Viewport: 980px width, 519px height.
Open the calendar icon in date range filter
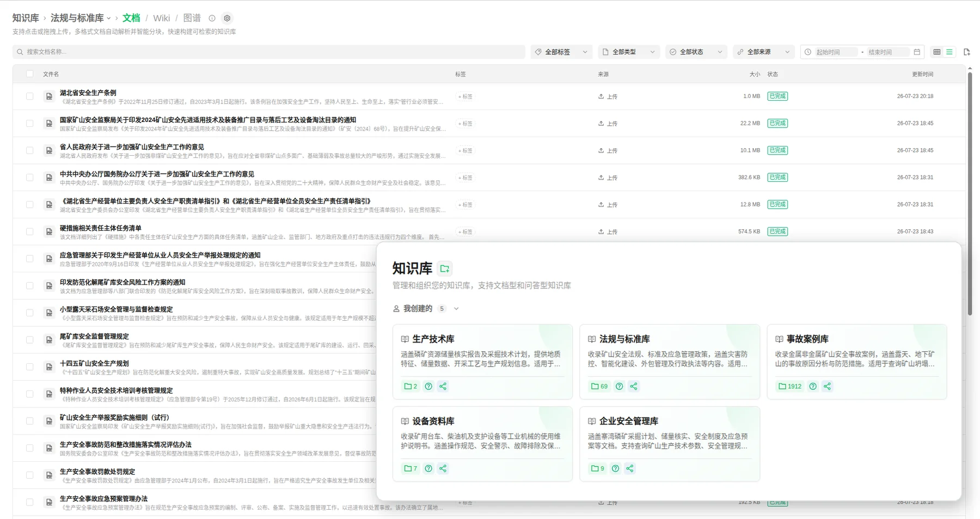tap(917, 52)
